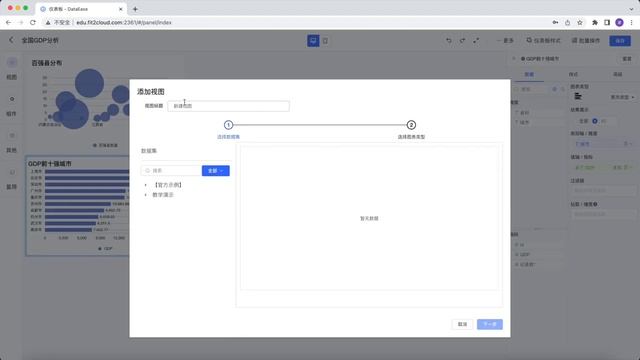Image resolution: width=640 pixels, height=360 pixels.
Task: Open the 视图 icon in left sidebar
Action: [x=12, y=62]
